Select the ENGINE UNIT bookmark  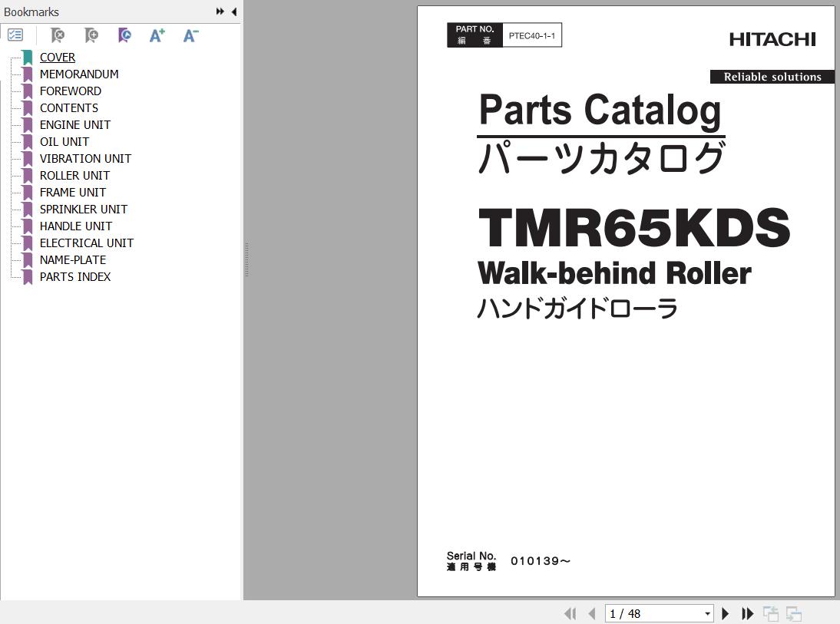[75, 125]
